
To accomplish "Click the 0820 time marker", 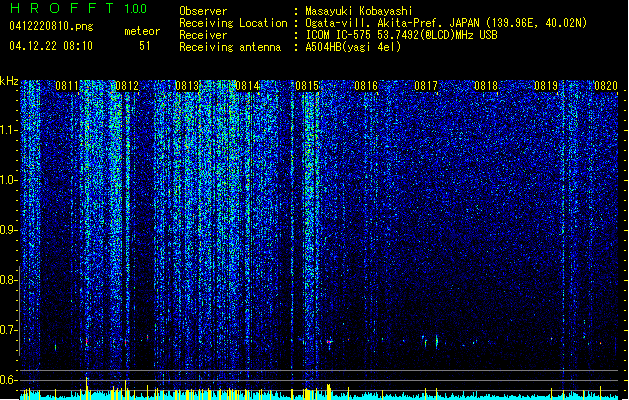I will pos(606,86).
